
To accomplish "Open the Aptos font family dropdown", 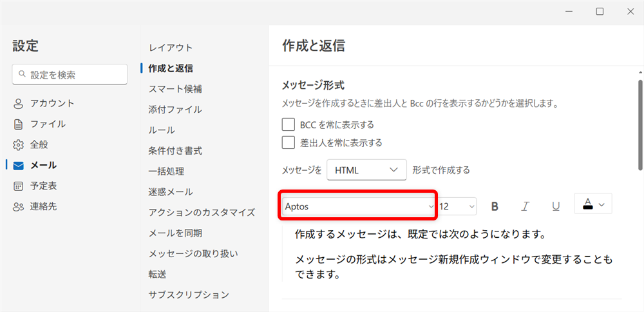I will click(359, 206).
